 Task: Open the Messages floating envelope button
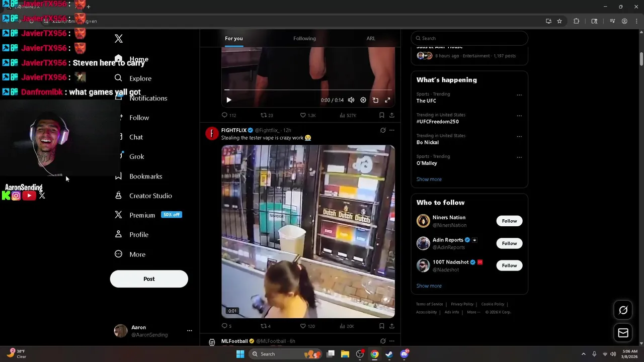coord(623,333)
